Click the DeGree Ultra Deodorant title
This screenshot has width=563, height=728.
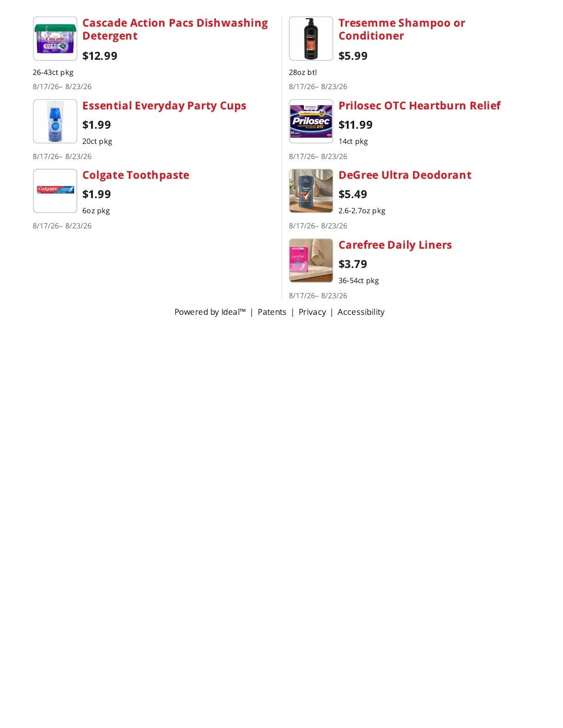405,175
